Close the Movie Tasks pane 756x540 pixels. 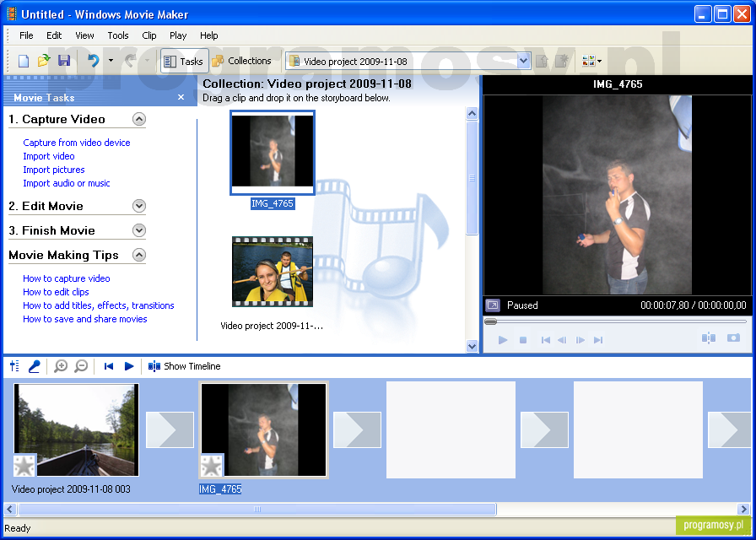181,97
